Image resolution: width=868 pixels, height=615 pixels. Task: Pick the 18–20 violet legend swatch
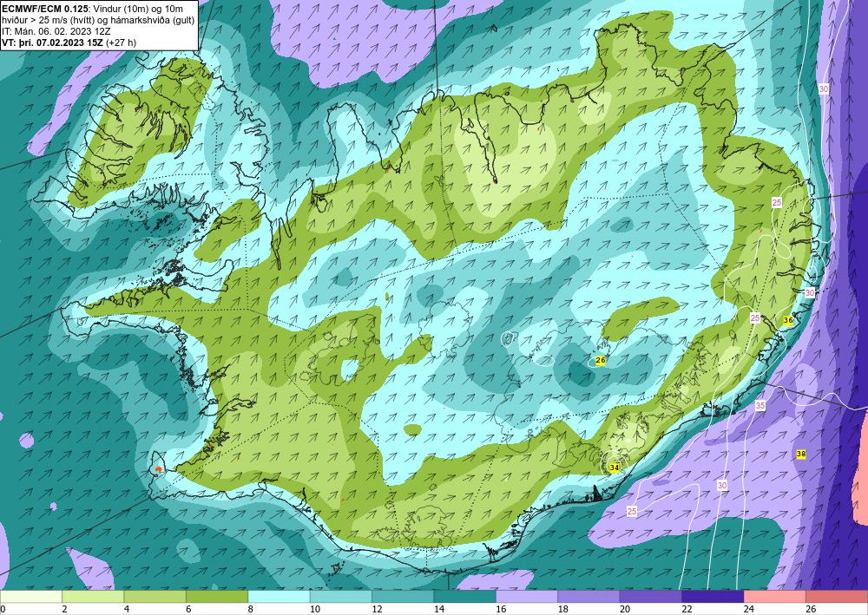(589, 596)
